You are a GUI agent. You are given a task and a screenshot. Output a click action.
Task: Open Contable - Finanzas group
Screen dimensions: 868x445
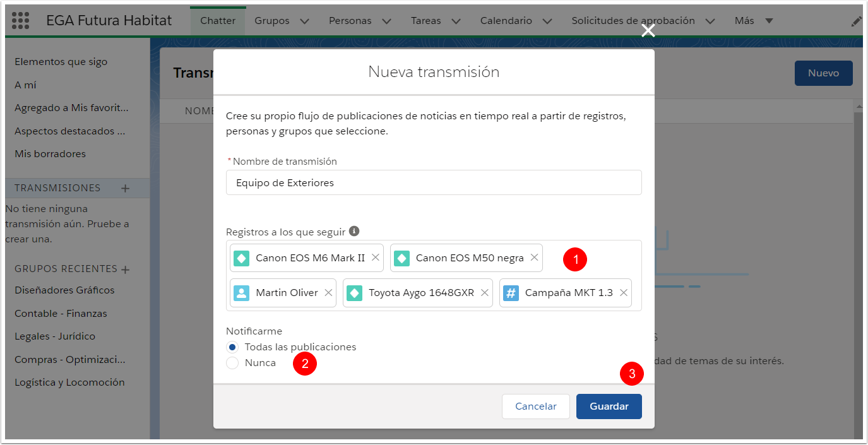coord(61,314)
